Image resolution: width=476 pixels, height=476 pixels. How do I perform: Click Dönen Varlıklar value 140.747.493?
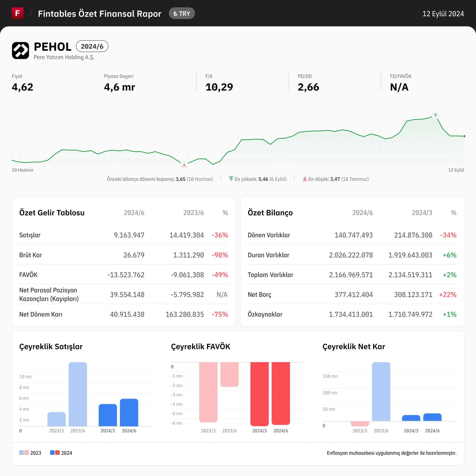353,235
